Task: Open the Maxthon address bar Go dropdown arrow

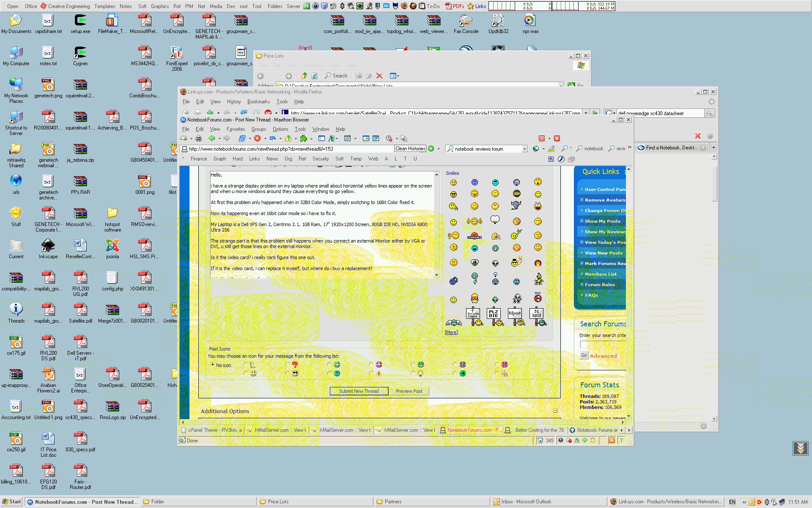Action: 439,149
